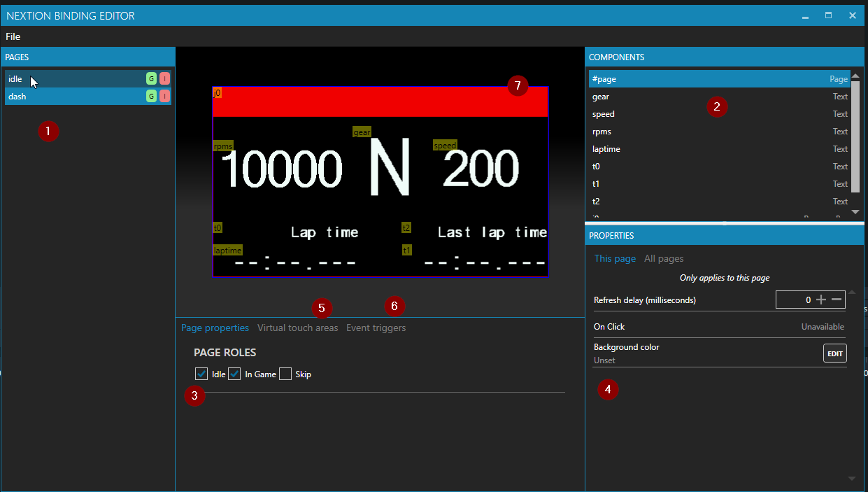Image resolution: width=868 pixels, height=492 pixels.
Task: Uncheck the In Game page role
Action: [x=234, y=374]
